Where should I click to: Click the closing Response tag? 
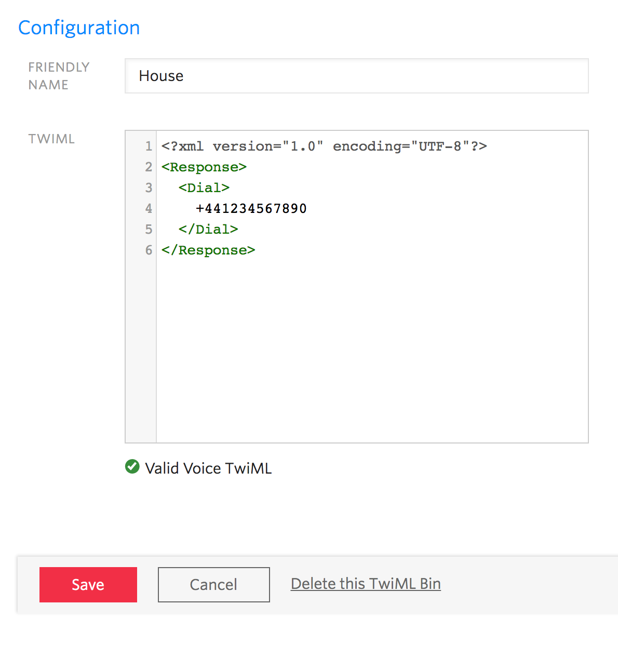click(208, 250)
